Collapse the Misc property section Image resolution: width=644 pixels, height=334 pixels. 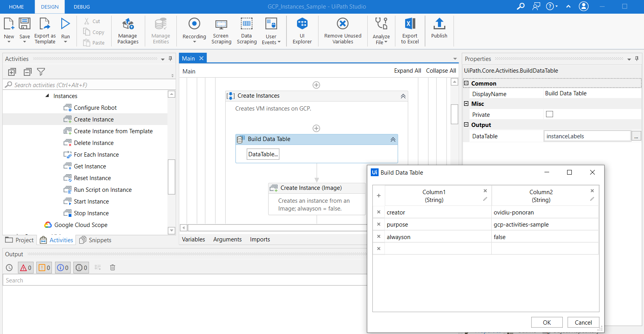[466, 104]
